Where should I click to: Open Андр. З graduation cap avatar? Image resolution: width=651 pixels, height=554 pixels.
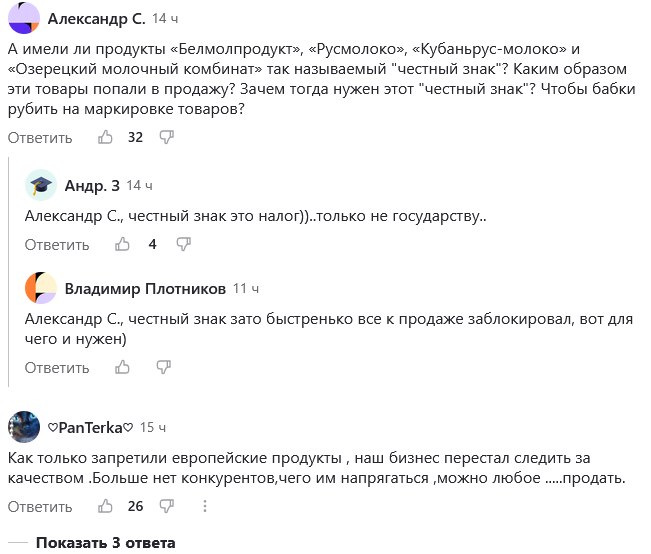click(x=41, y=185)
